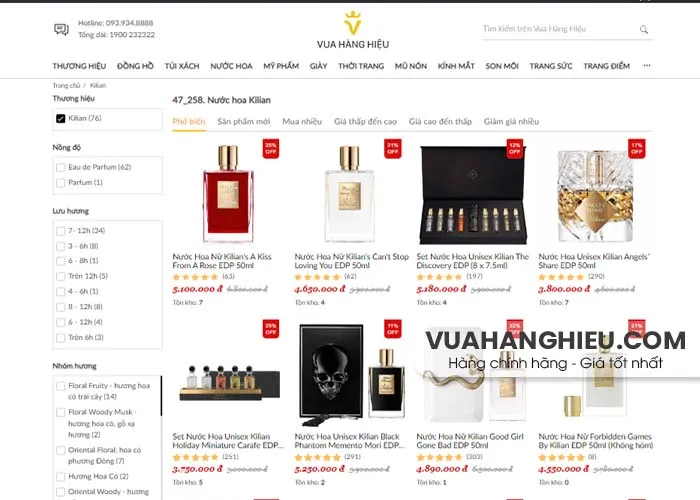Click the 25% OFF badge on A Kiss From A Rose
This screenshot has width=700, height=500.
[x=271, y=149]
